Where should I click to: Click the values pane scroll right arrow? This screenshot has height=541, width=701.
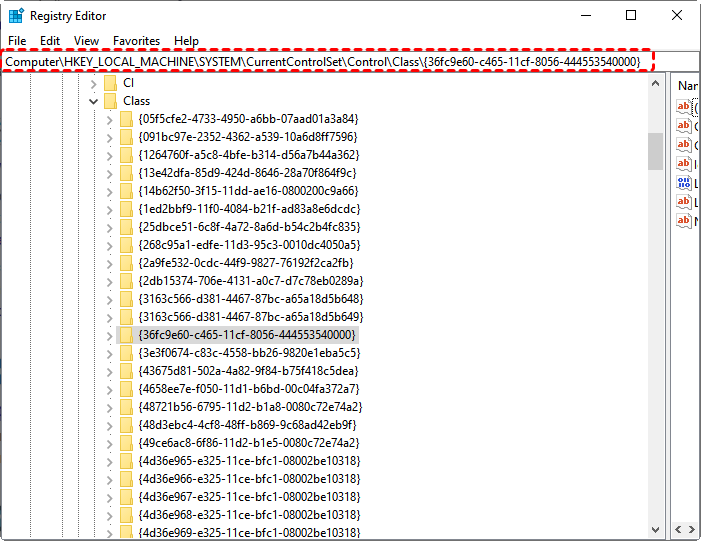tap(692, 530)
